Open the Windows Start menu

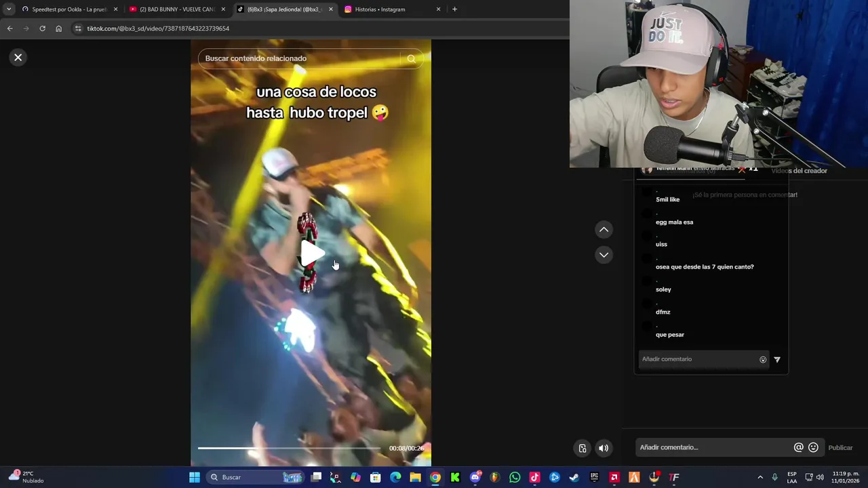195,477
